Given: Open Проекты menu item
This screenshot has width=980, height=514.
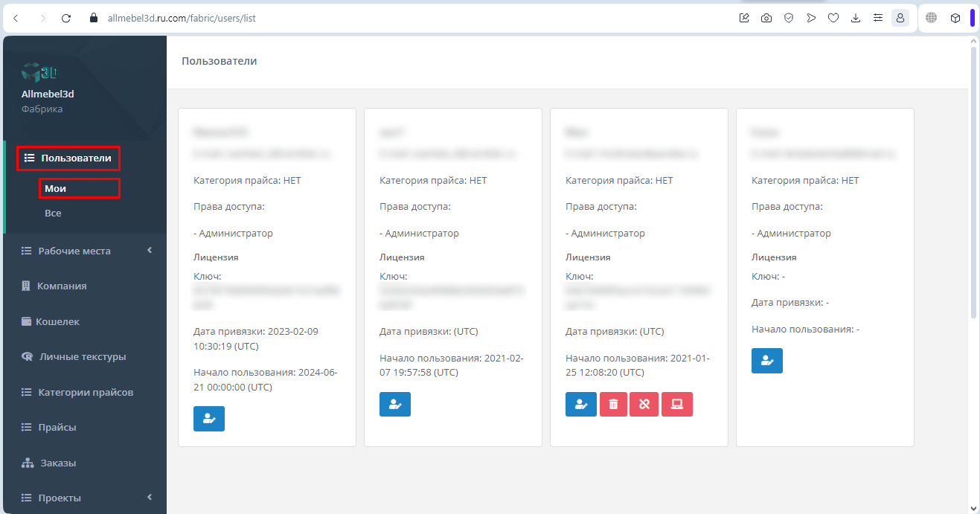Looking at the screenshot, I should pyautogui.click(x=85, y=498).
